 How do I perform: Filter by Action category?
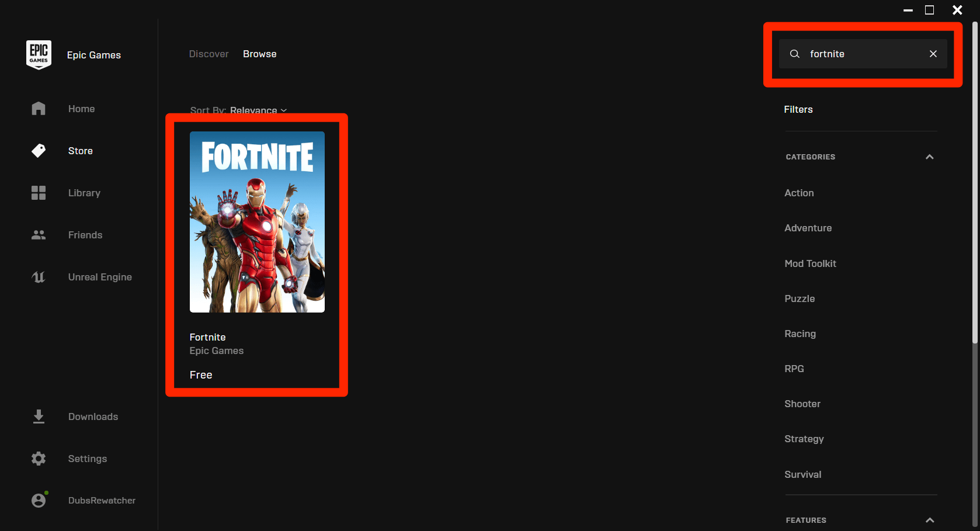[x=799, y=193]
